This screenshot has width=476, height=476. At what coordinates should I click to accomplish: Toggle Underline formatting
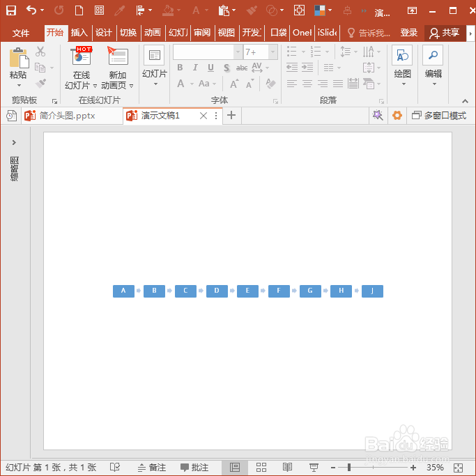click(x=210, y=68)
